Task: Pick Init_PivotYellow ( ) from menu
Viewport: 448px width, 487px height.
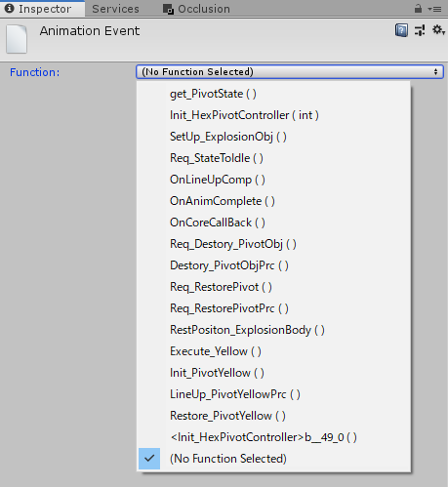Action: point(273,373)
